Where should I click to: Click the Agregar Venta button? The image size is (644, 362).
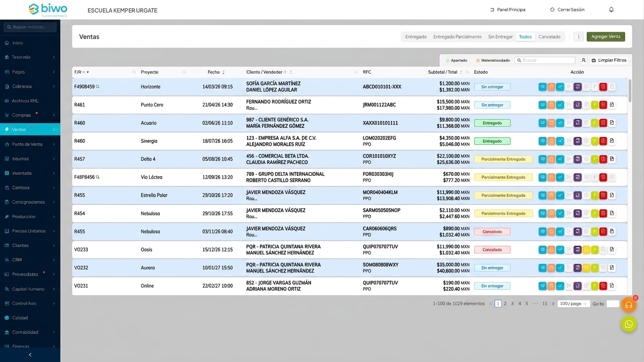click(606, 37)
